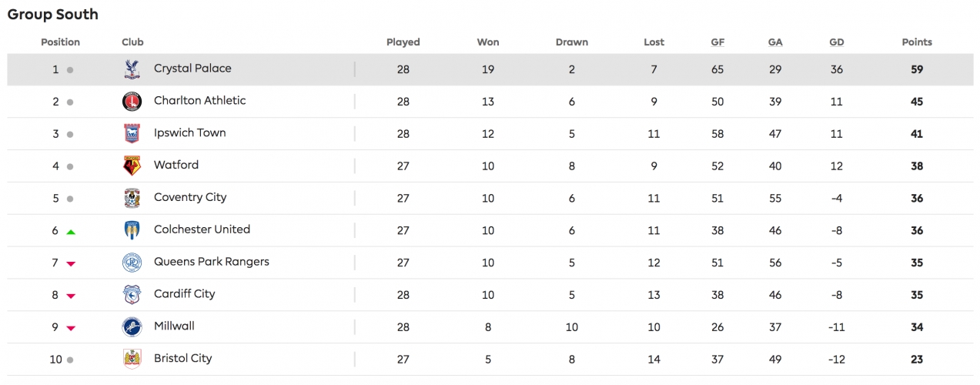Click the Bristol City club badge
This screenshot has width=980, height=385.
pyautogui.click(x=132, y=359)
